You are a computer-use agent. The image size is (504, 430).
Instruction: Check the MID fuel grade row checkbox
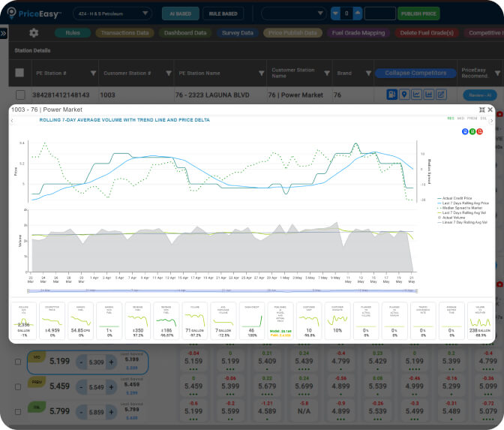pos(18,362)
